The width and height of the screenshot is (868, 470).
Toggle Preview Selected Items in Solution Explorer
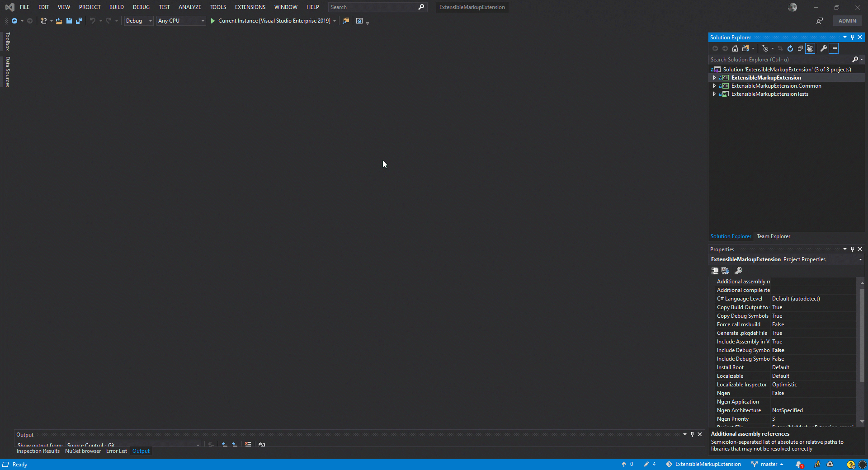[834, 48]
